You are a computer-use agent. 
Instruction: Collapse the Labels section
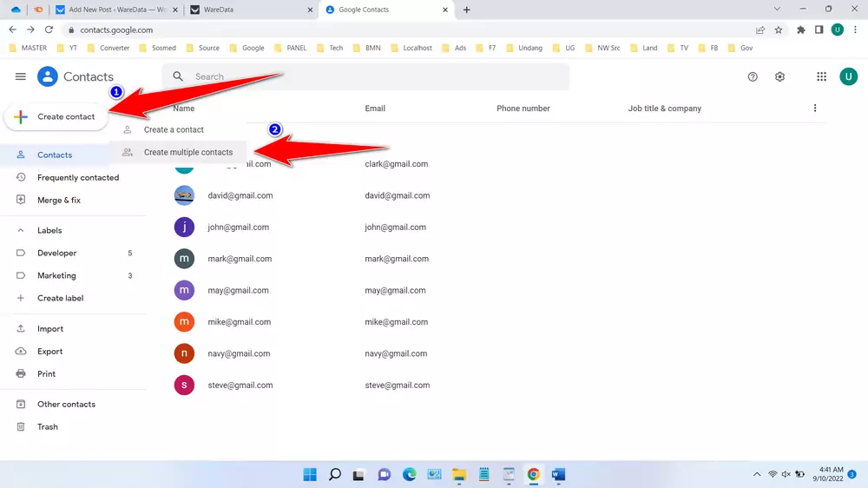[21, 231]
